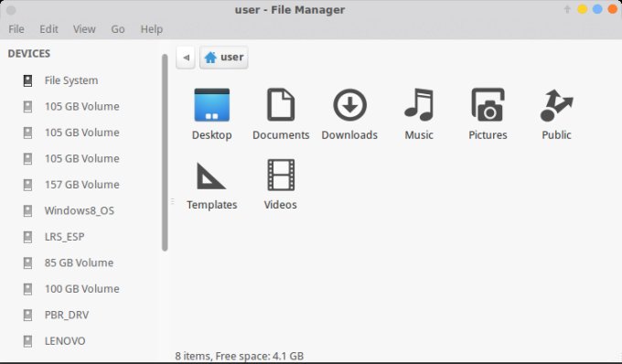
Task: Click the yellow window button in title bar
Action: (583, 9)
